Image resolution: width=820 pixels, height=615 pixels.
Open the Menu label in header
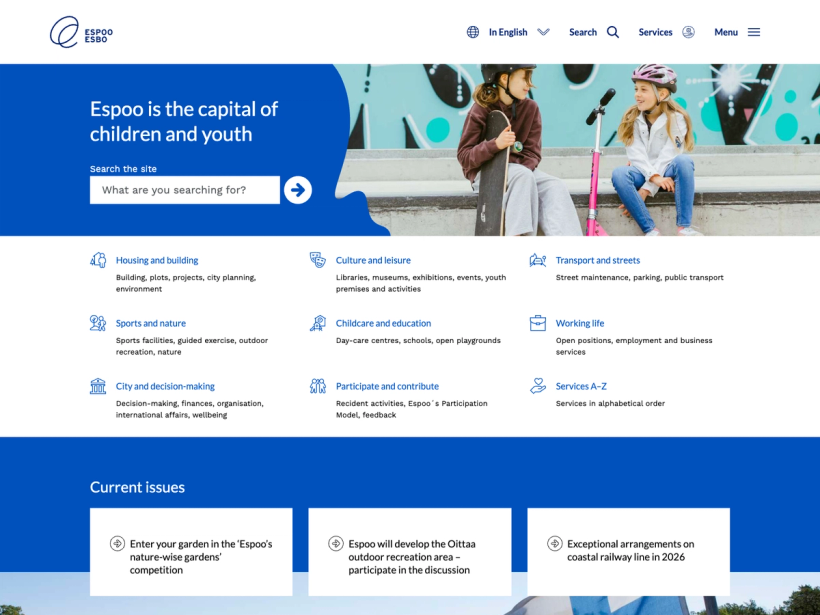click(x=726, y=32)
